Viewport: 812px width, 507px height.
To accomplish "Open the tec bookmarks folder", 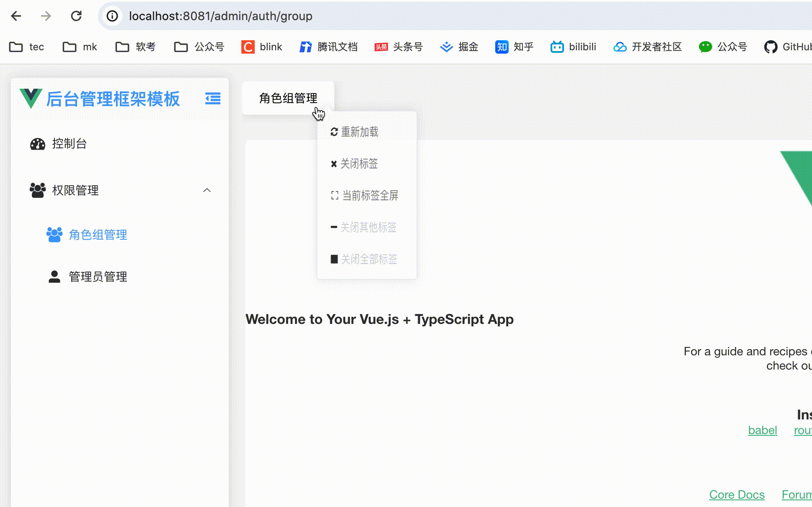I will pyautogui.click(x=27, y=47).
